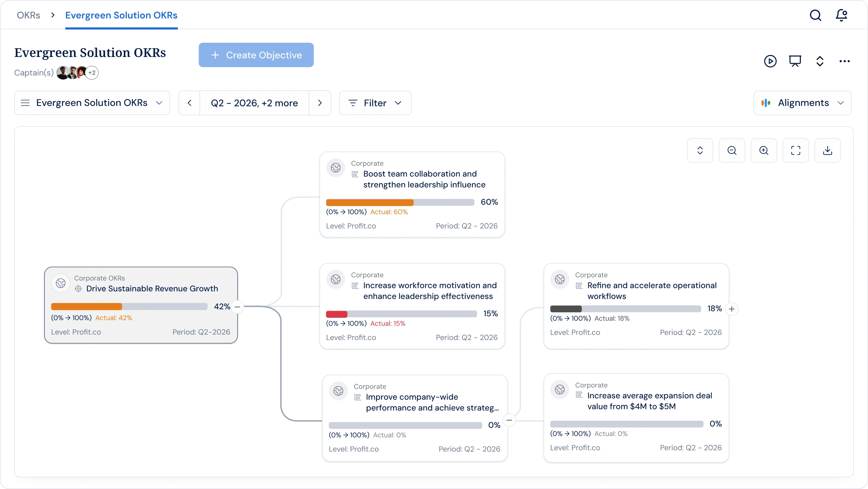
Task: Click the colorful Alignments view icon
Action: point(766,103)
